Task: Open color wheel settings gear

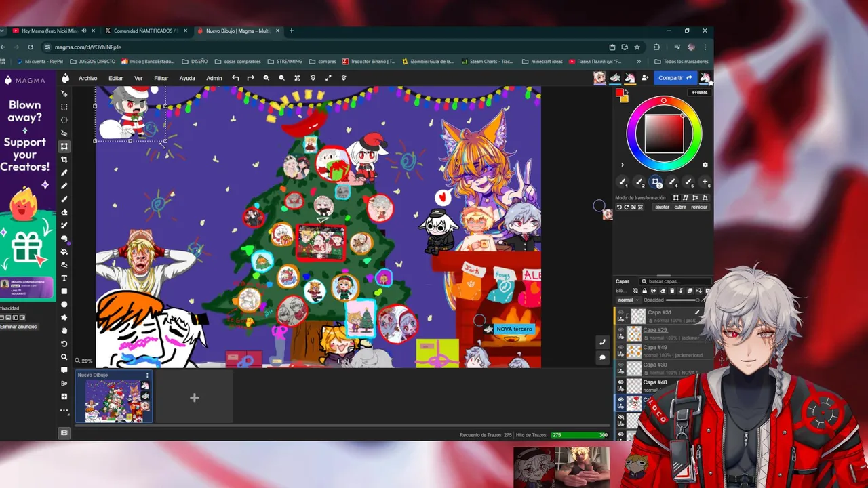Action: pos(705,165)
